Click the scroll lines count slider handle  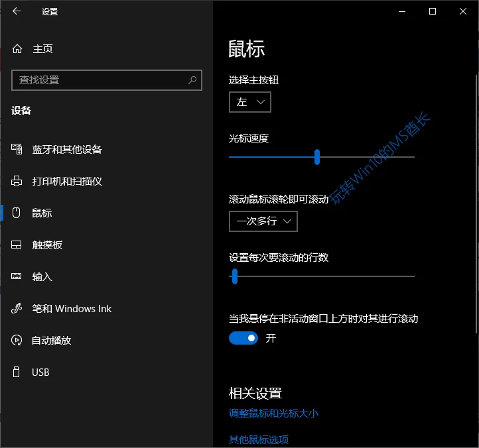tap(235, 276)
